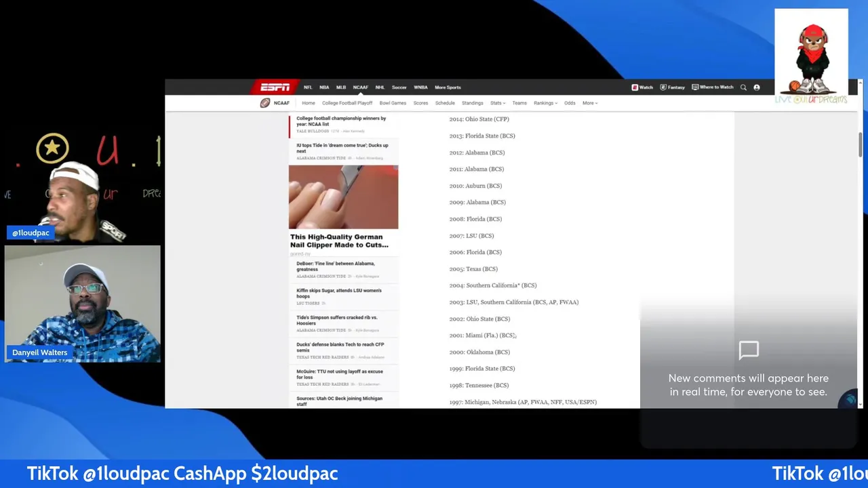Select NBA in ESPN top navigation
This screenshot has height=488, width=868.
pos(324,87)
